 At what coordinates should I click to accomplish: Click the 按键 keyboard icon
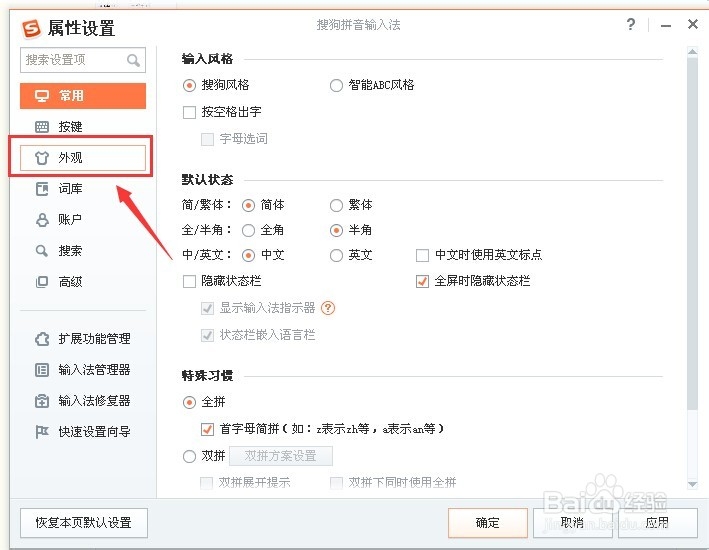point(42,127)
